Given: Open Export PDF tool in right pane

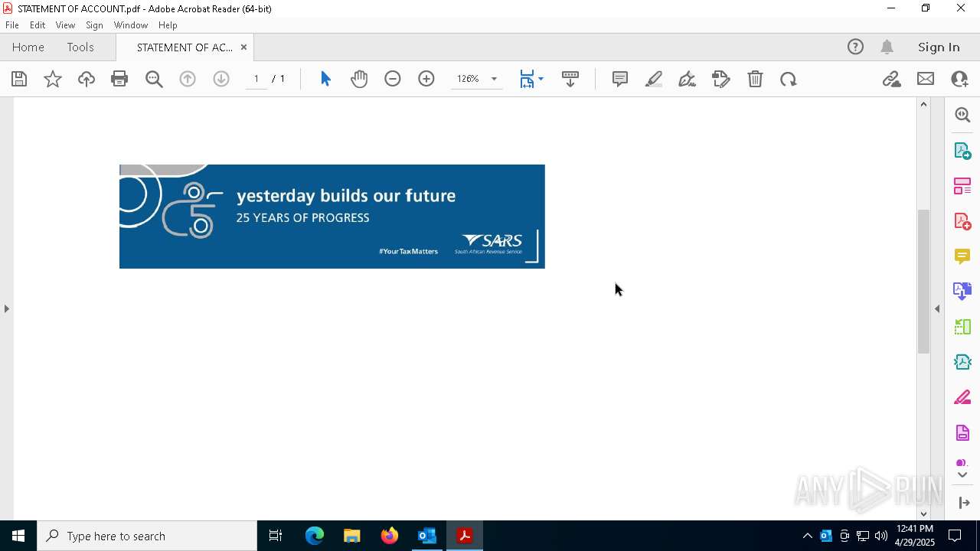Looking at the screenshot, I should click(962, 151).
